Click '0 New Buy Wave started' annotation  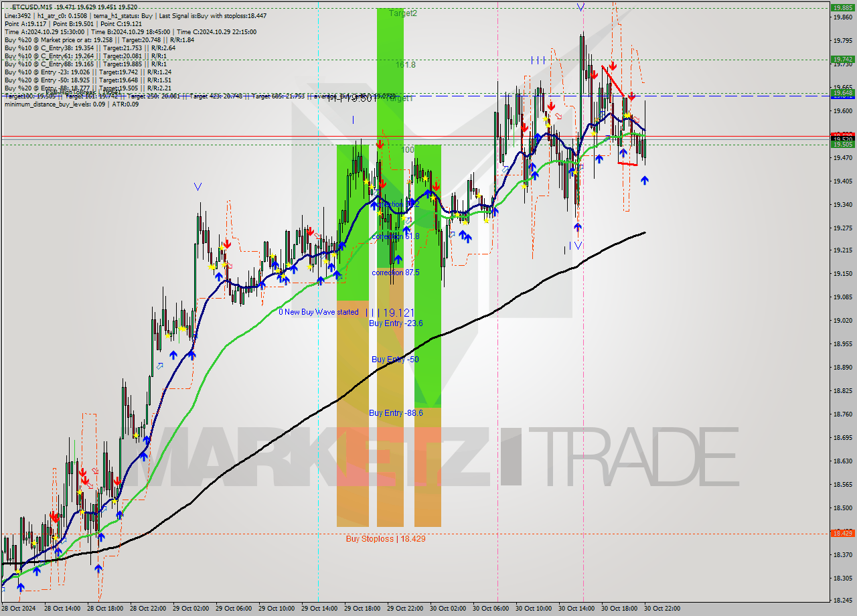[319, 312]
